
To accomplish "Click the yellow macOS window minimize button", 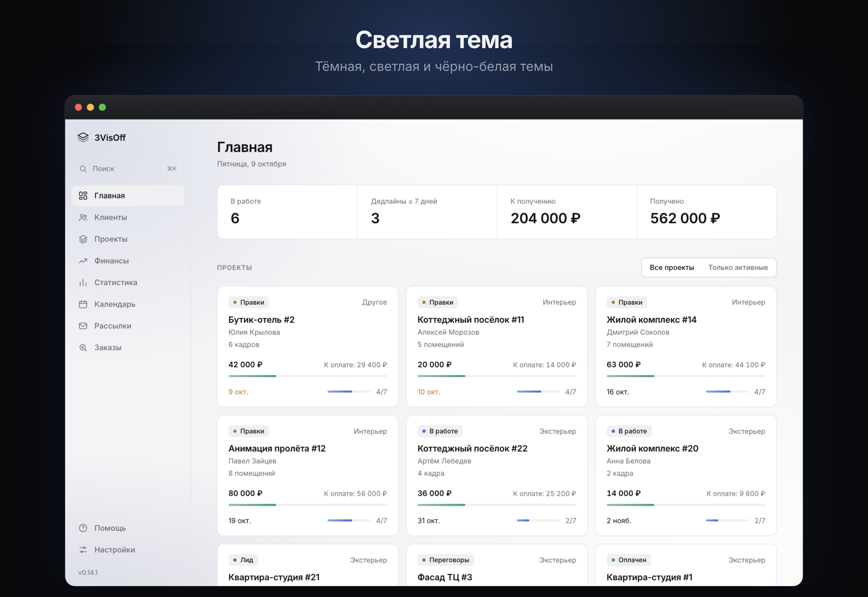I will point(90,107).
